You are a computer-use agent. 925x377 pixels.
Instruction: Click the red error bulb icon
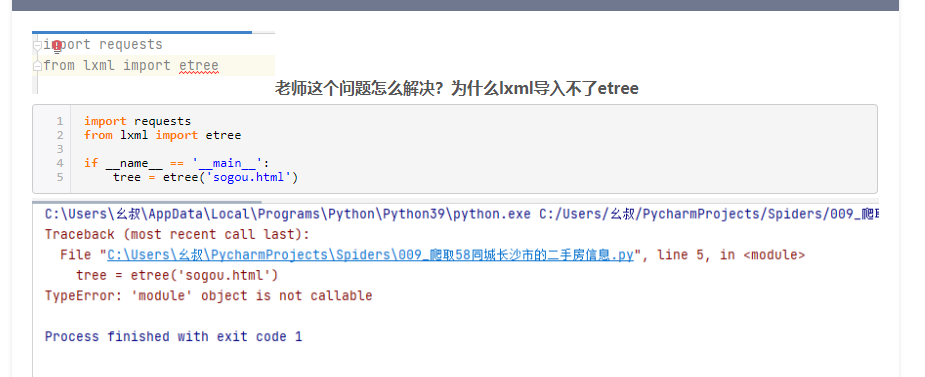point(57,45)
